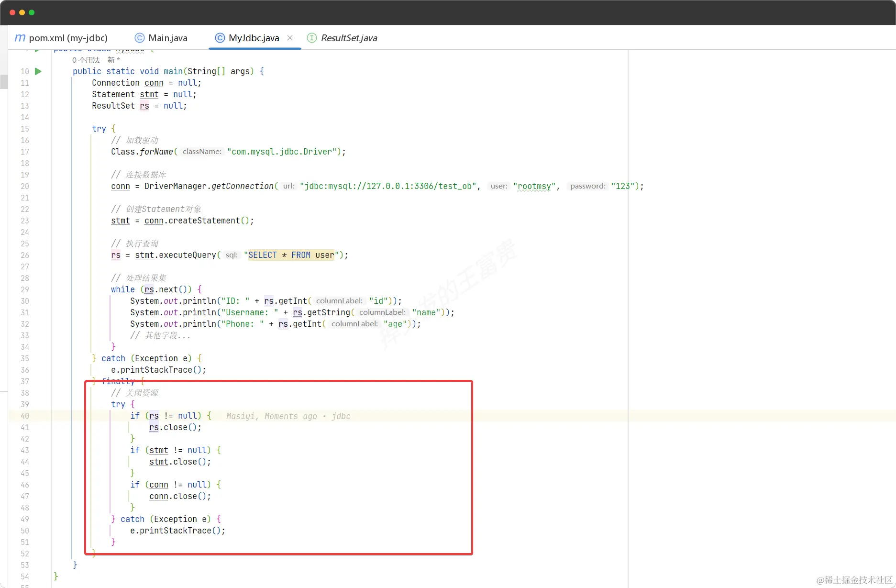Viewport: 896px width, 588px height.
Task: Click the "新 *" author hint above main
Action: click(114, 60)
